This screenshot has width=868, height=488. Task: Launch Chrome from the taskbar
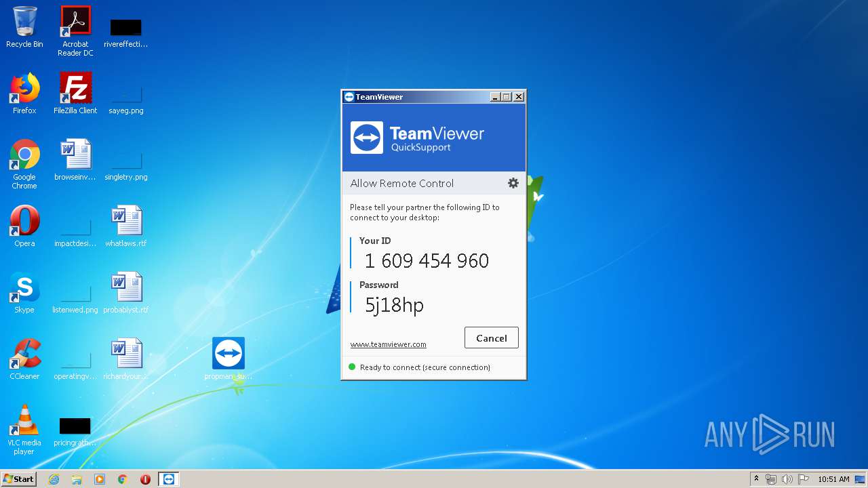(x=123, y=479)
